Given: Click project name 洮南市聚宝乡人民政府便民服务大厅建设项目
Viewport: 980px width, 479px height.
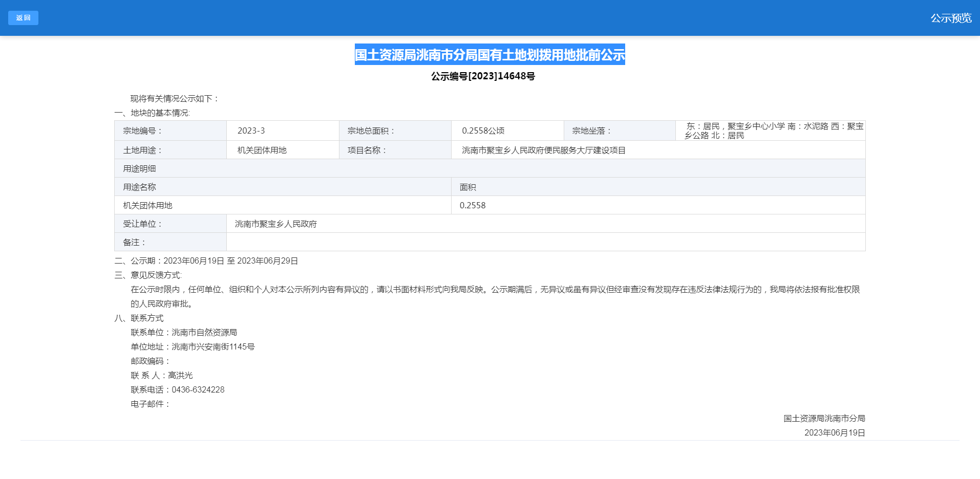Looking at the screenshot, I should [544, 150].
